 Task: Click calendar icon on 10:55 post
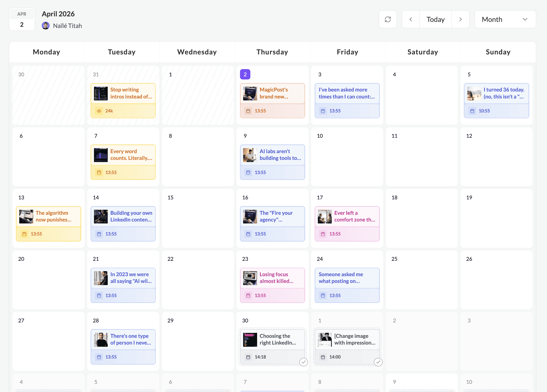[x=472, y=111]
